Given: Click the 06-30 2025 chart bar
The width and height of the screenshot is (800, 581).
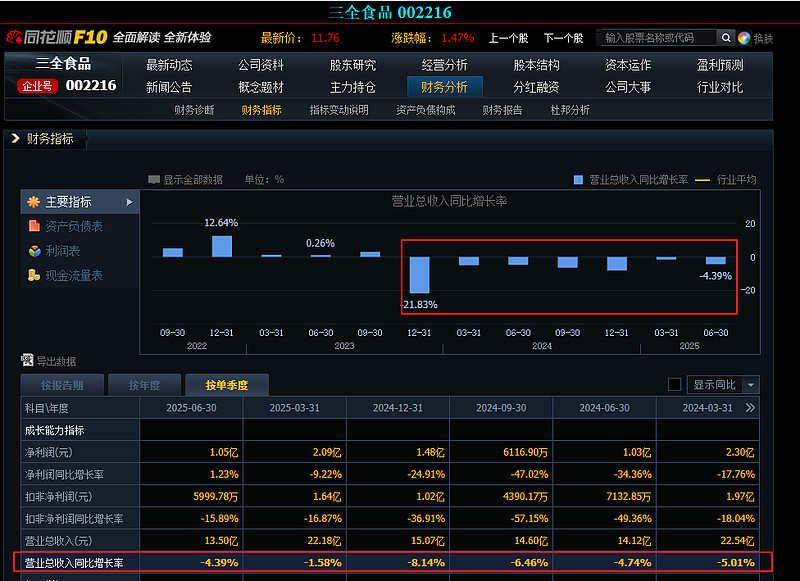Looking at the screenshot, I should [x=715, y=261].
